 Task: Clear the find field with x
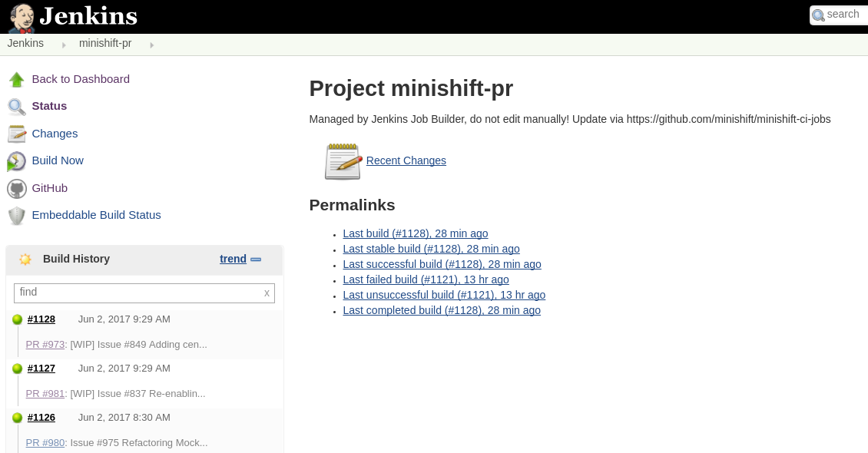click(x=267, y=293)
